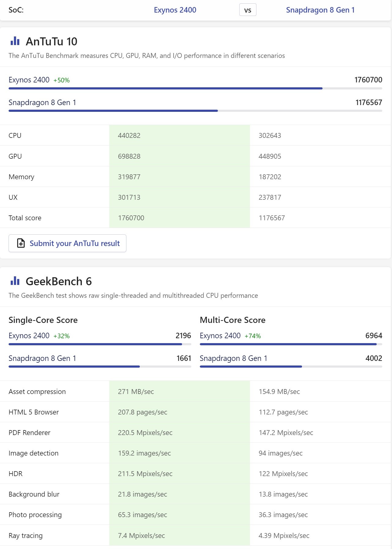Select the 220.5 Mpixels/sec value
The width and height of the screenshot is (392, 549).
[145, 433]
